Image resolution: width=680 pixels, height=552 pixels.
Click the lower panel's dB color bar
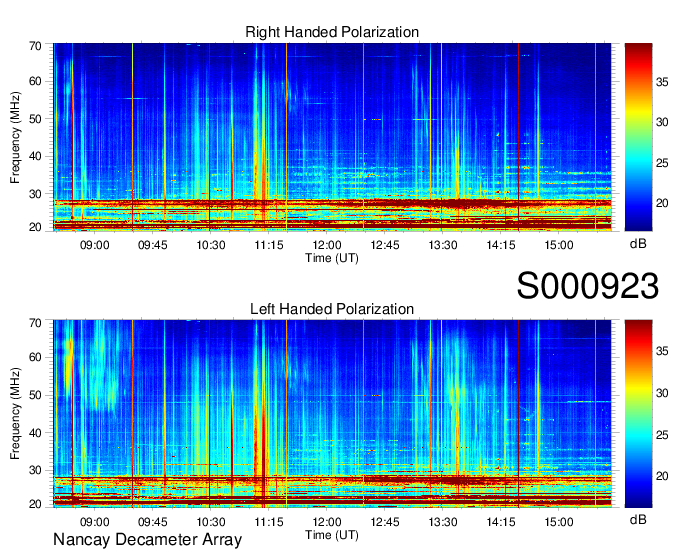pyautogui.click(x=638, y=414)
